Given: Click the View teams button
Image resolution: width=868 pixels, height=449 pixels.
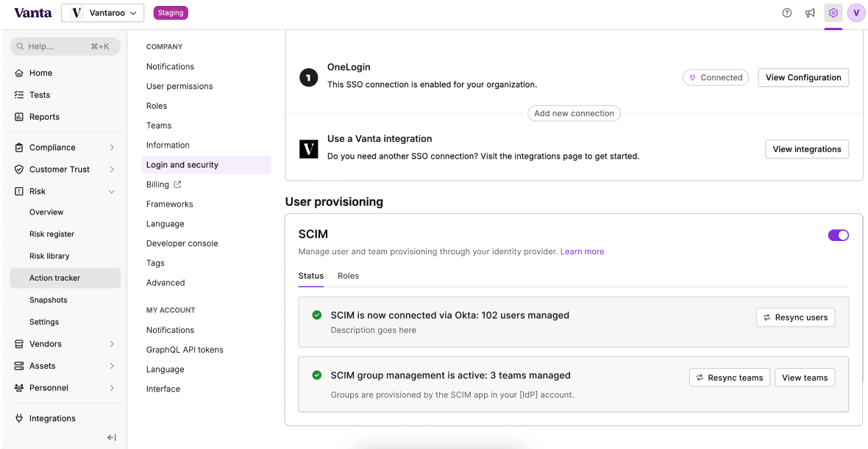Looking at the screenshot, I should tap(805, 378).
